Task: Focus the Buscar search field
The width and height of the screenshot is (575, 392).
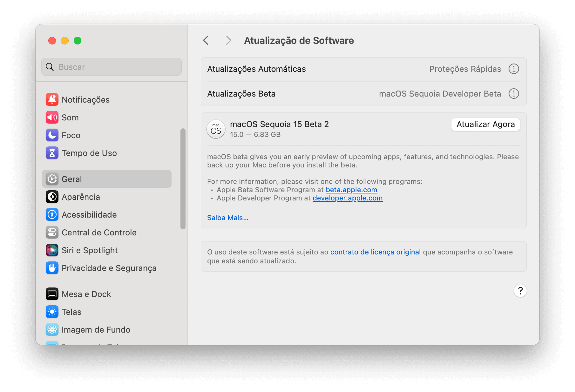Action: coord(112,67)
